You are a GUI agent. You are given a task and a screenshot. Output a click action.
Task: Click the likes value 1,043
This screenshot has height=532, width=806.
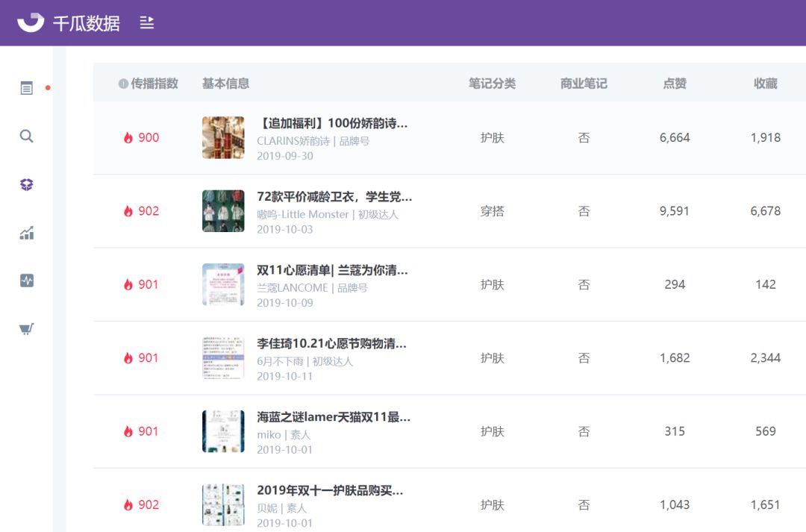675,505
